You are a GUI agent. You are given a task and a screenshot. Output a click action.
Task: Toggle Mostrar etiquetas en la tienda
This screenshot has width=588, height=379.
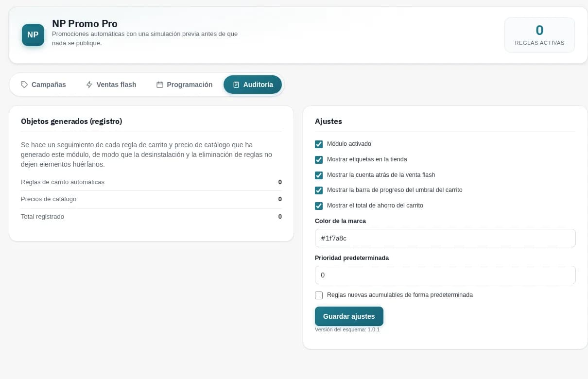[x=319, y=160]
